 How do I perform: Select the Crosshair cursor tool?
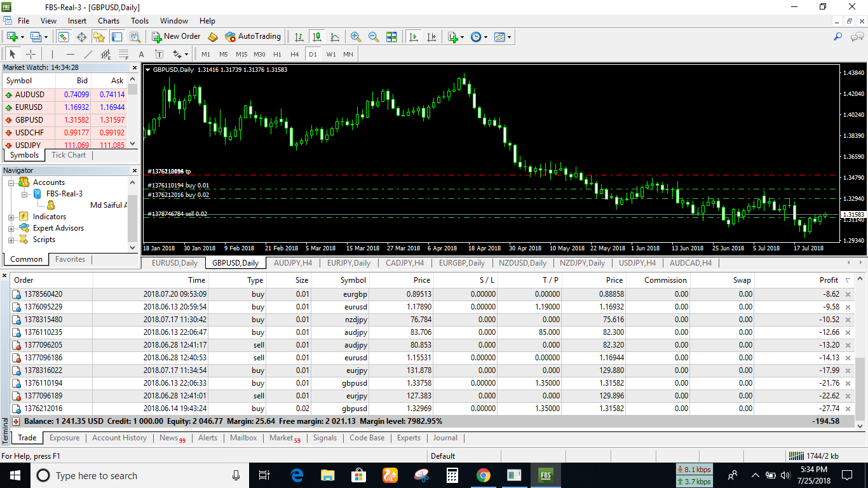[x=31, y=54]
